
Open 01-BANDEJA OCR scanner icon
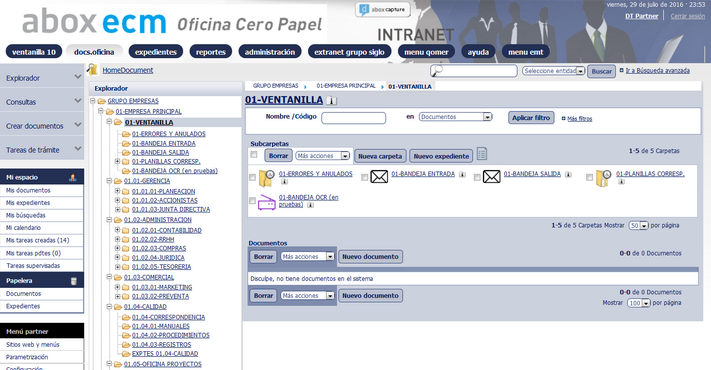click(267, 202)
